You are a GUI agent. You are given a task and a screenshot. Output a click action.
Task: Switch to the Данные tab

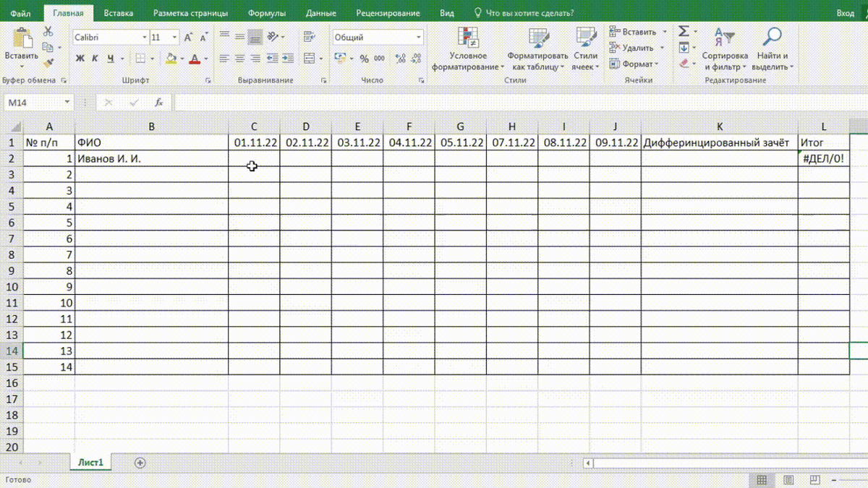[x=320, y=13]
